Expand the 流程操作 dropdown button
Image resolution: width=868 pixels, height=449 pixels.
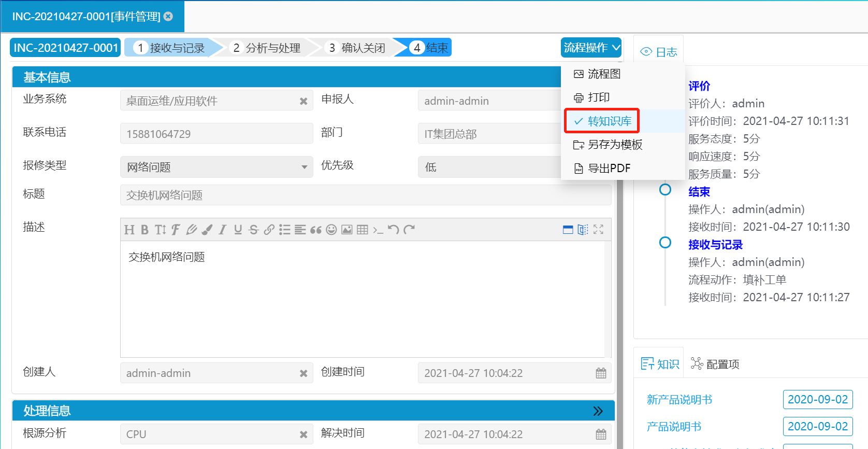tap(591, 48)
